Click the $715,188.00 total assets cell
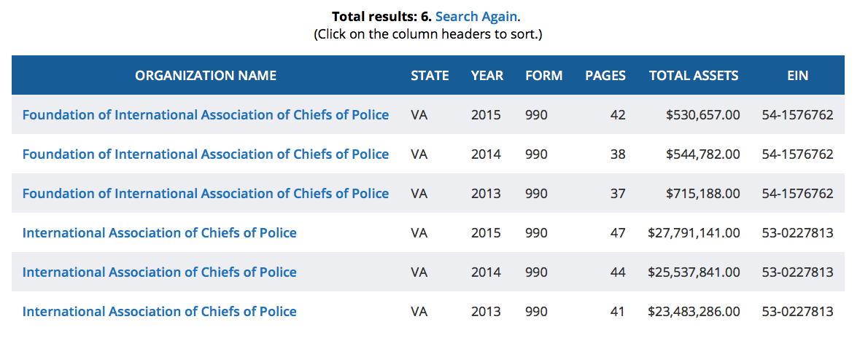The height and width of the screenshot is (354, 868). (x=703, y=193)
